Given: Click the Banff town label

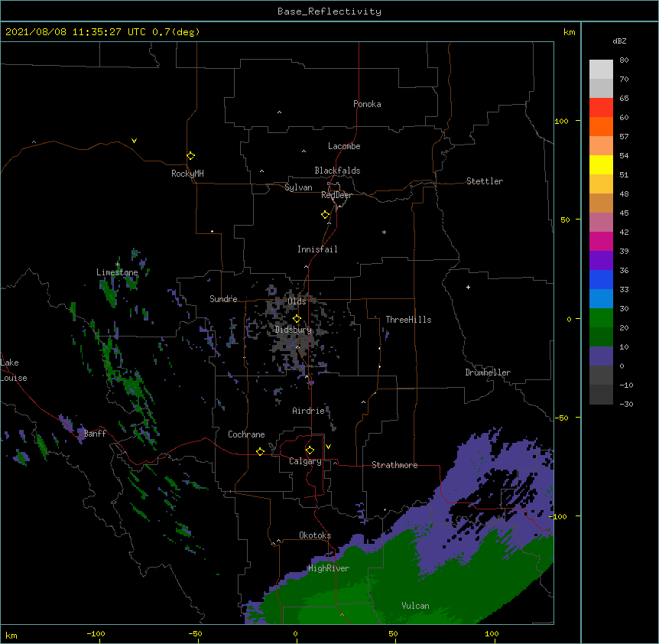Looking at the screenshot, I should pos(95,434).
